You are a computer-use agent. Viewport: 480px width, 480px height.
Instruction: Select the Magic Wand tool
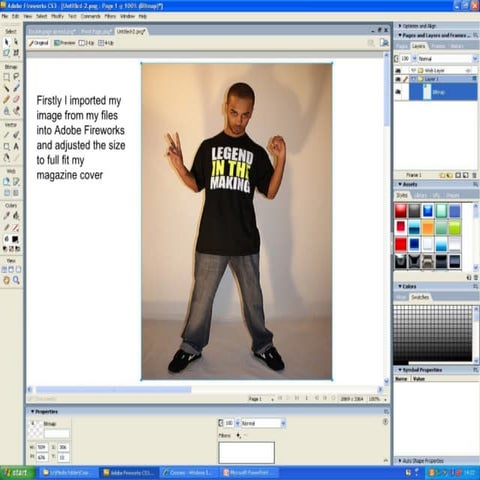coord(6,88)
